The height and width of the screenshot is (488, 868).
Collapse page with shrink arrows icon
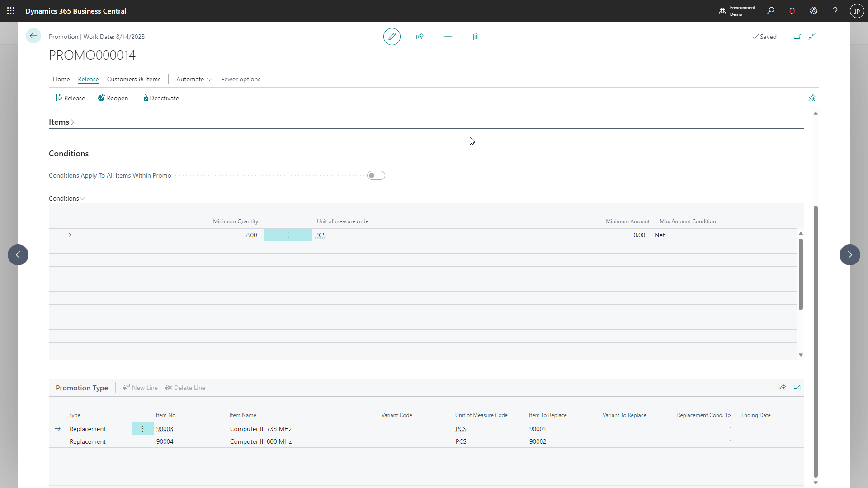point(812,37)
